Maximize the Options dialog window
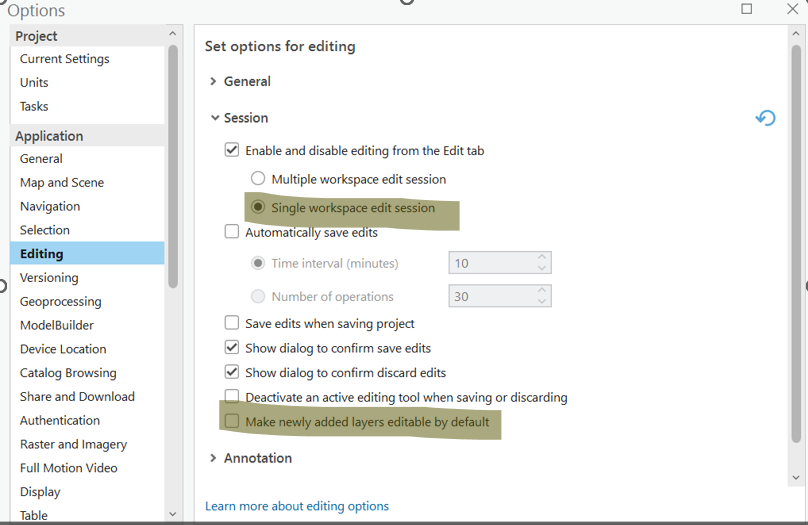 point(747,9)
